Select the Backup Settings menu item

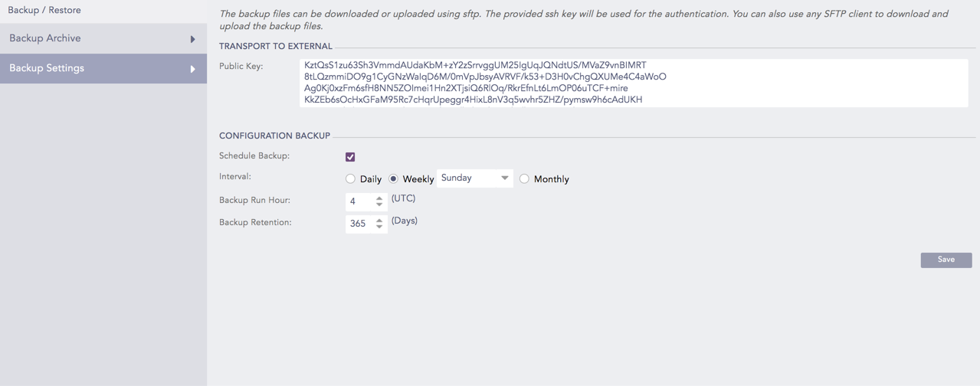pos(48,68)
